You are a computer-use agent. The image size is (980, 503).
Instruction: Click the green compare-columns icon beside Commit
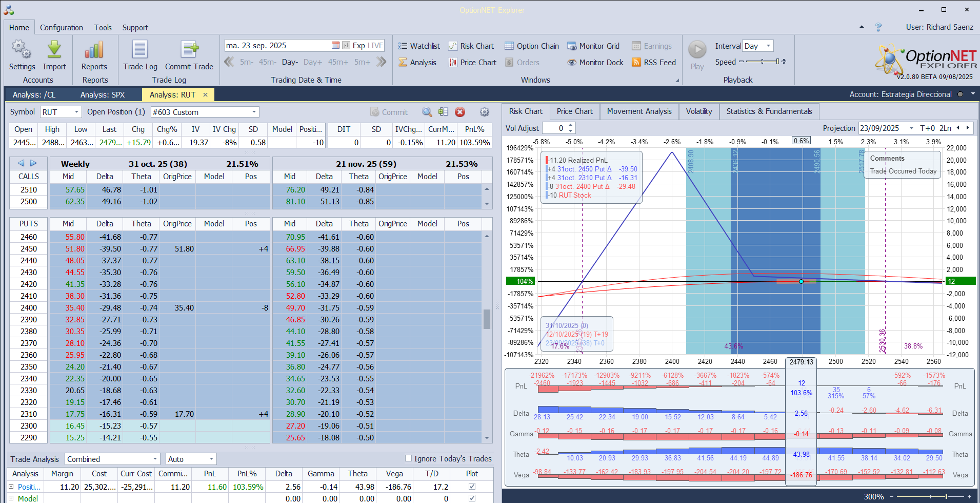tap(444, 112)
